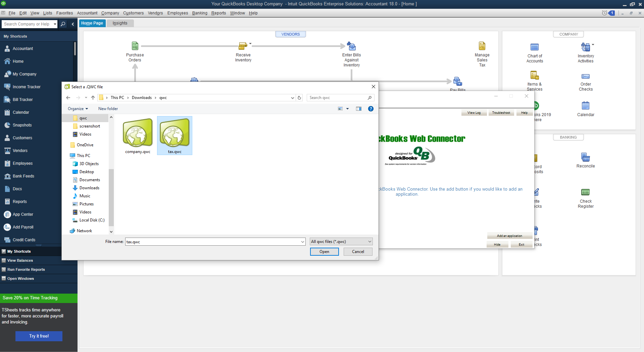Expand the file type filter dropdown
The height and width of the screenshot is (352, 644).
369,242
